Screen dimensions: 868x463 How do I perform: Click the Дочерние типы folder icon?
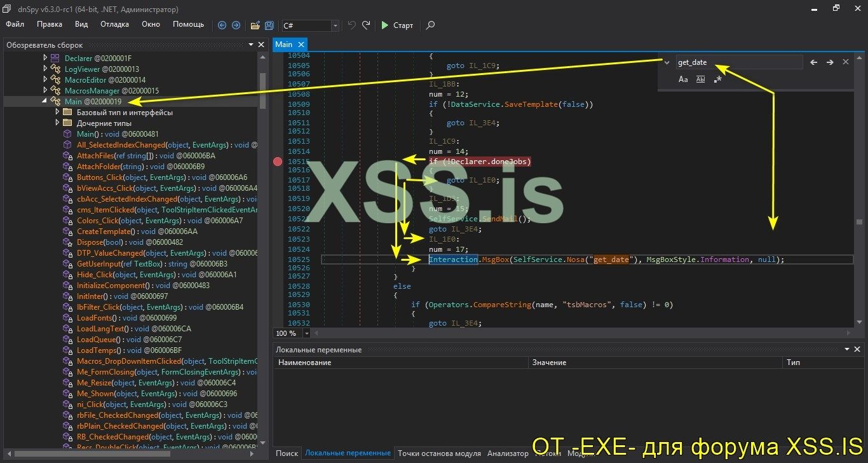click(x=67, y=123)
